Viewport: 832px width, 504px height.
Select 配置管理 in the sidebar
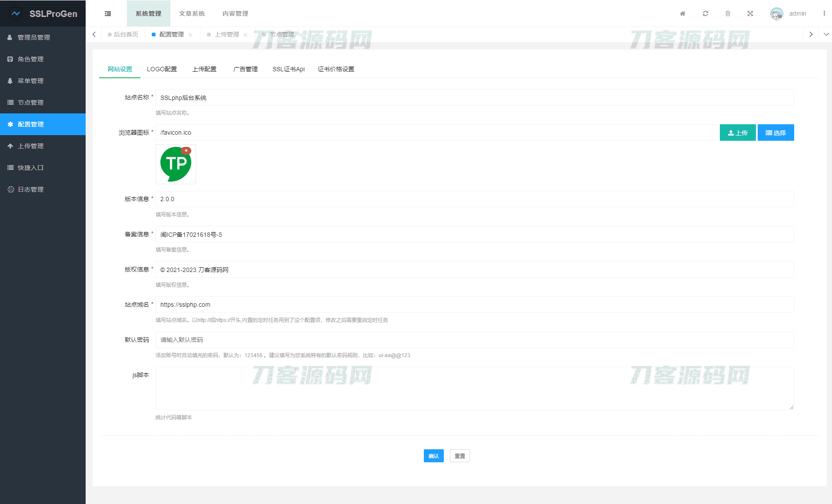(x=43, y=124)
